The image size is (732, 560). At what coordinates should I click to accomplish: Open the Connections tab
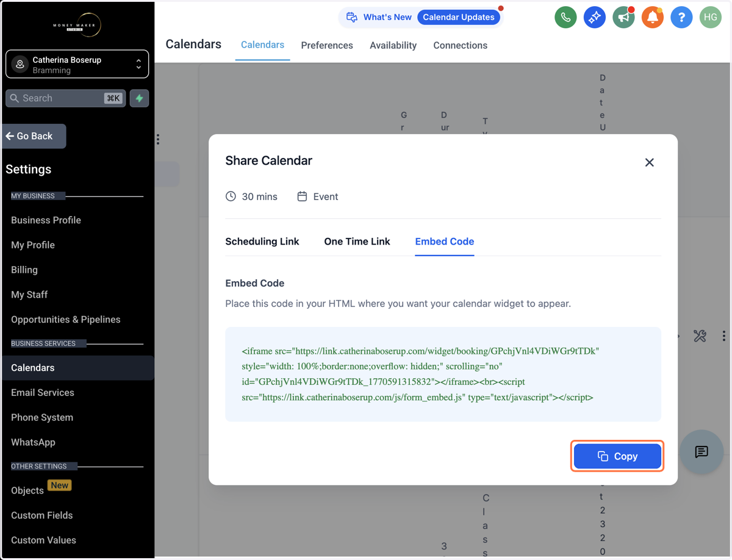[460, 45]
